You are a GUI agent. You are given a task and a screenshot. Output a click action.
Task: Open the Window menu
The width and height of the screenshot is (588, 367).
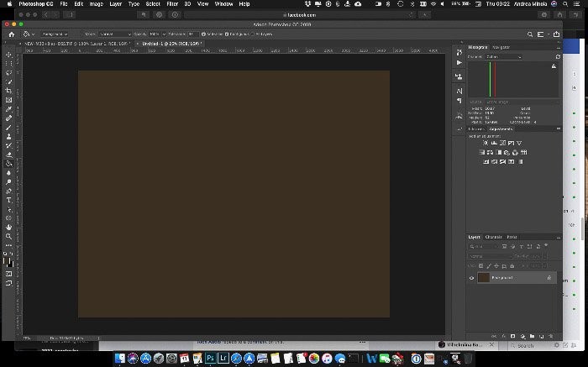click(224, 3)
